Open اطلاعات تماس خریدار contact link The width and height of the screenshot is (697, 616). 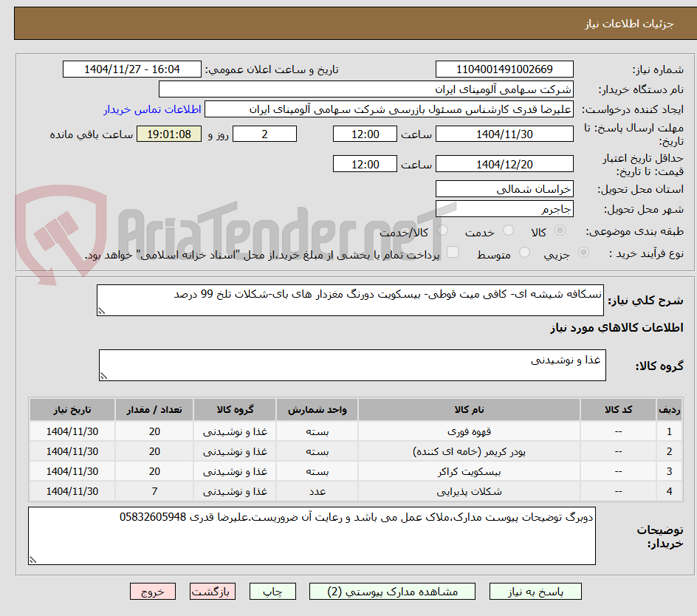click(x=152, y=109)
